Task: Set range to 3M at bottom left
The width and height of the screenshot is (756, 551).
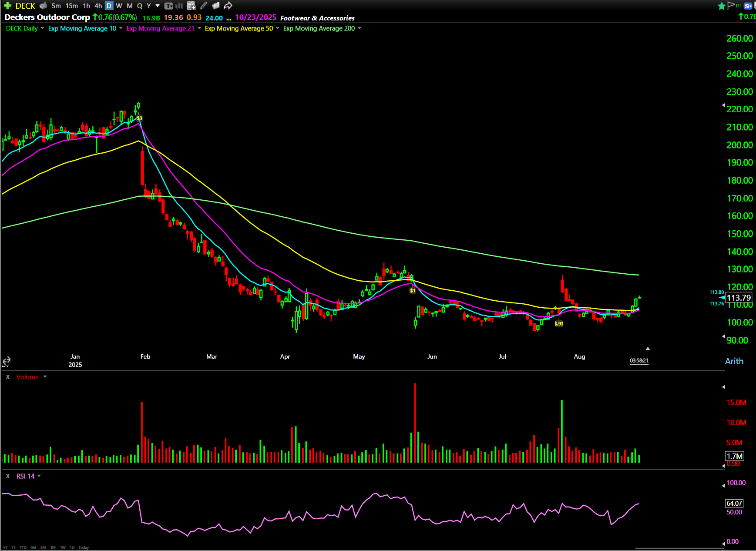Action: click(x=43, y=548)
